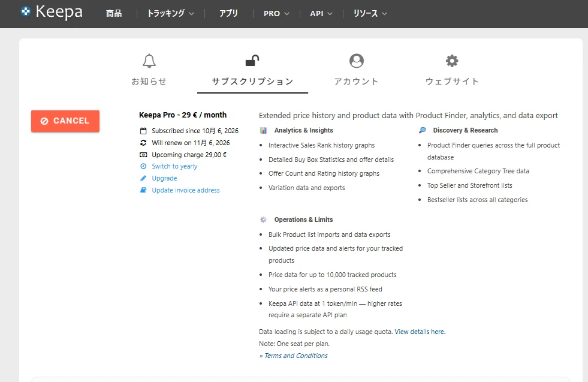
Task: Click 'Top Seller and Storefront lists' item
Action: pyautogui.click(x=470, y=185)
